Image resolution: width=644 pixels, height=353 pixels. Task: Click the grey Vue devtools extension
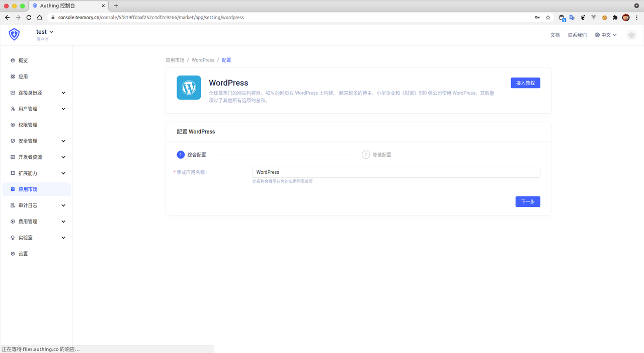[594, 17]
